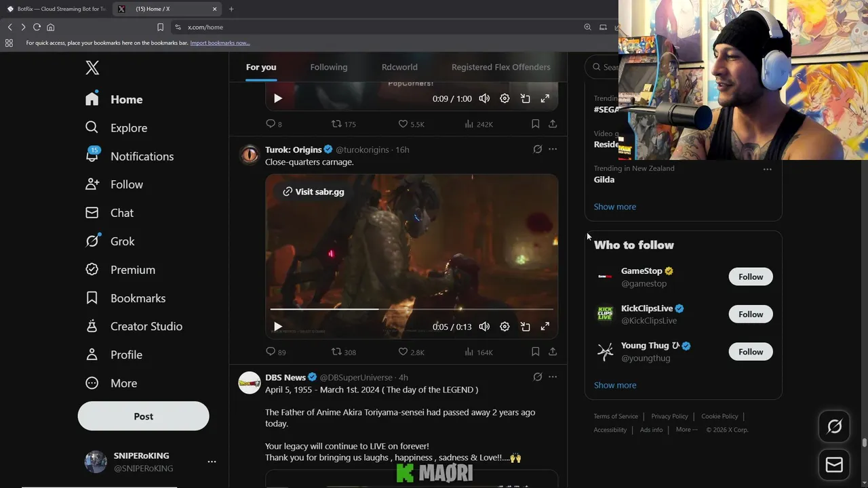Switch to Registered Flex Offenders tab
This screenshot has height=488, width=868.
[501, 67]
